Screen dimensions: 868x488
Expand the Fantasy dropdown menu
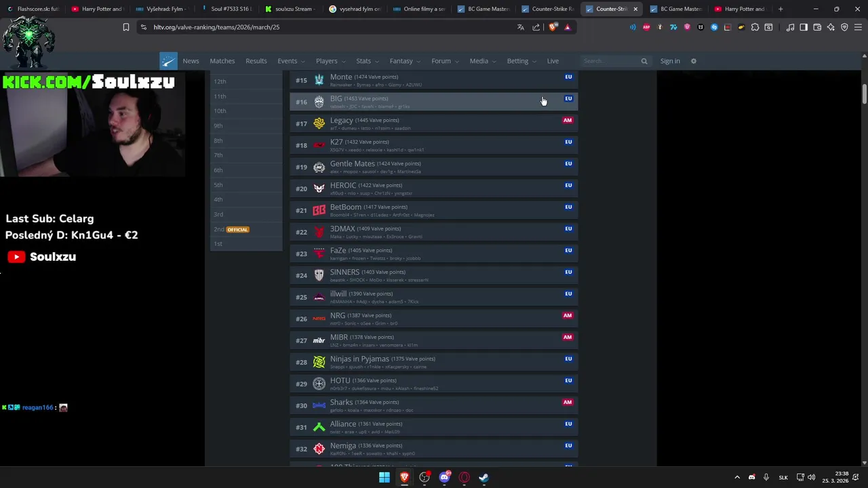pyautogui.click(x=405, y=61)
